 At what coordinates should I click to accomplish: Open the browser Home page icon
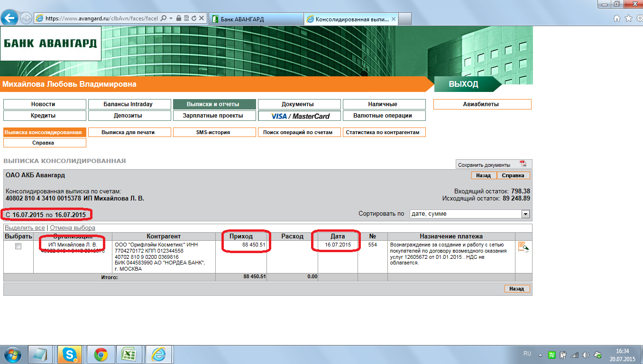617,18
